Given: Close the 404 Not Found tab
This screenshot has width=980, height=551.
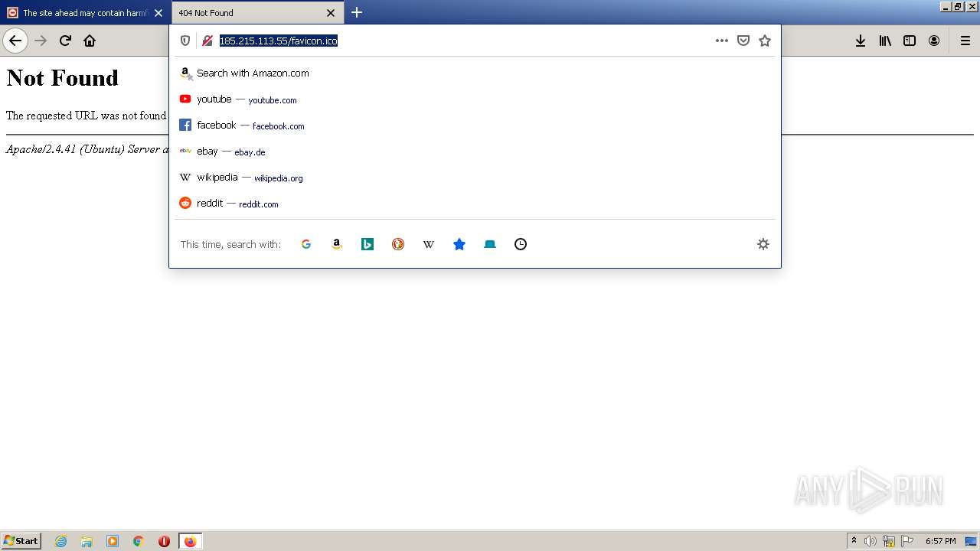Looking at the screenshot, I should tap(331, 13).
